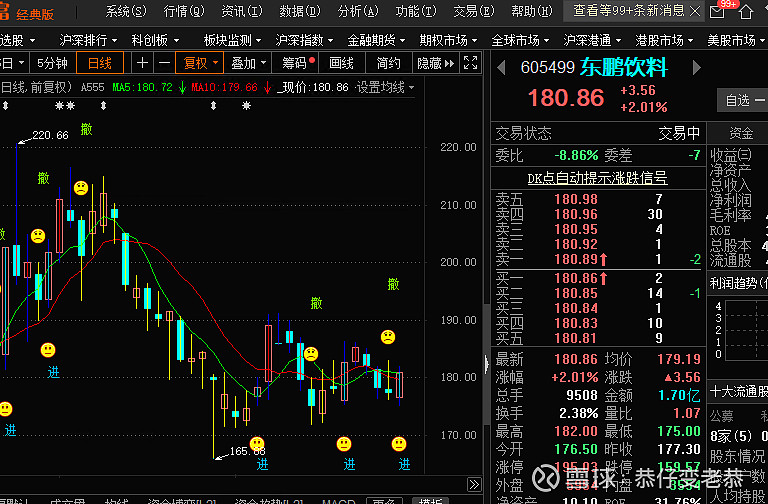The image size is (768, 504).
Task: Click the 买一 price 180.86
Action: (x=576, y=278)
